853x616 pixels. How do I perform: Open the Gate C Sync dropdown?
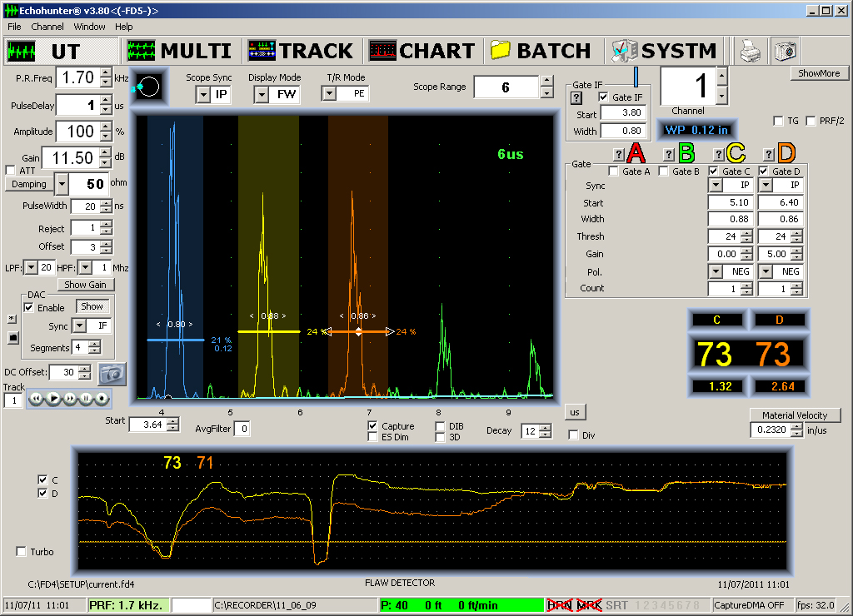[716, 186]
